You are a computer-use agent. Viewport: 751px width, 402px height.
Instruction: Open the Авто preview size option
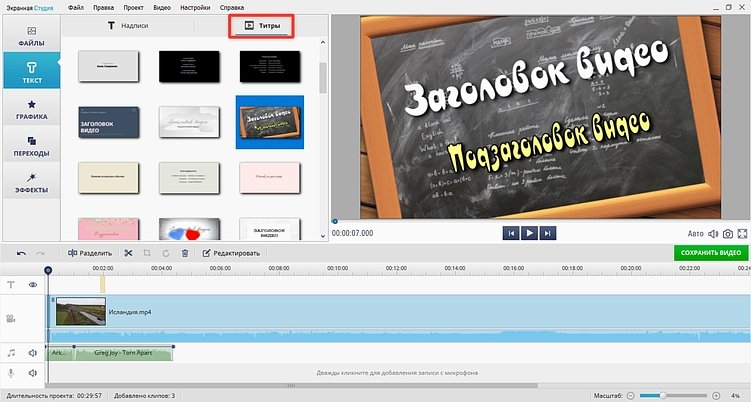[x=695, y=233]
